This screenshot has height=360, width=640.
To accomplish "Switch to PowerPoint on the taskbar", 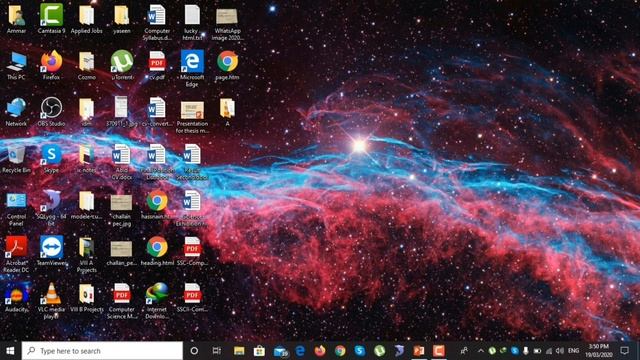I will (x=419, y=351).
